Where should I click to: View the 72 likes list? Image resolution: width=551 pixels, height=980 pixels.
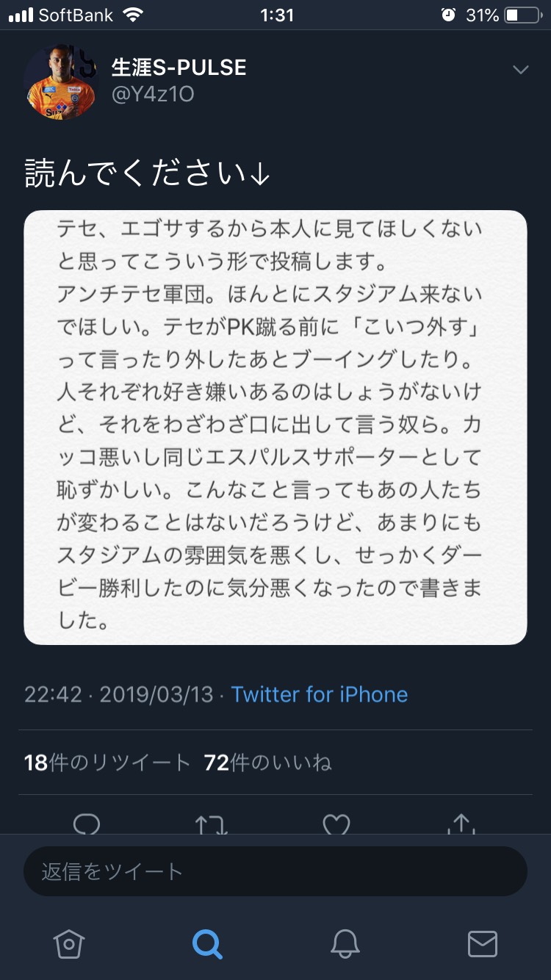[267, 763]
